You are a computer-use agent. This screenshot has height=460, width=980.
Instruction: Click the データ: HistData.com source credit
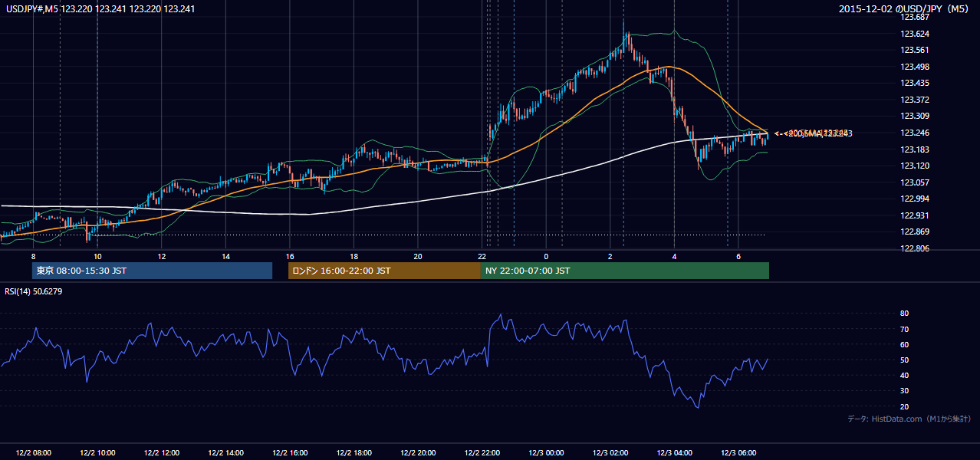coord(909,419)
